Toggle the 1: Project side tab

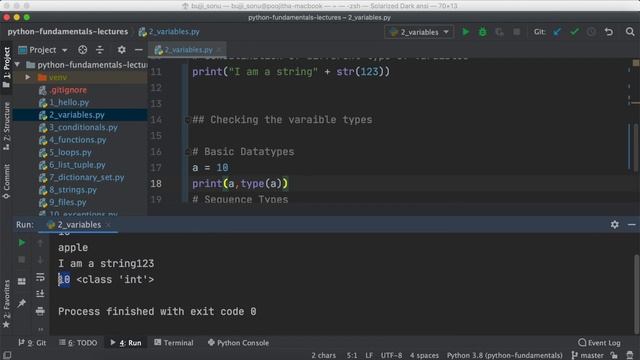[6, 67]
